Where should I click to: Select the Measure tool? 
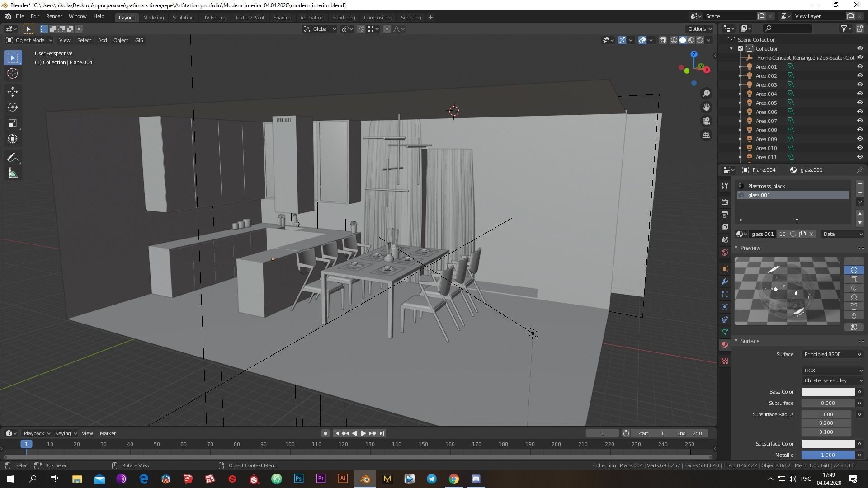point(13,174)
